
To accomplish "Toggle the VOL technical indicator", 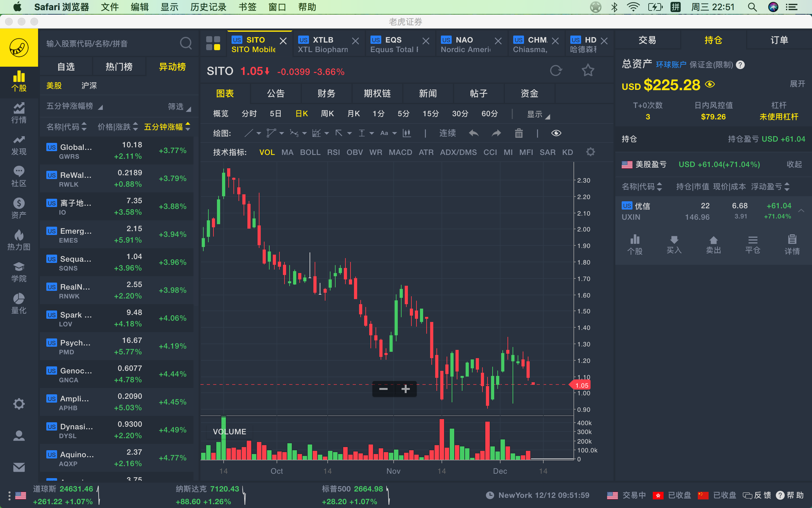I will 267,152.
